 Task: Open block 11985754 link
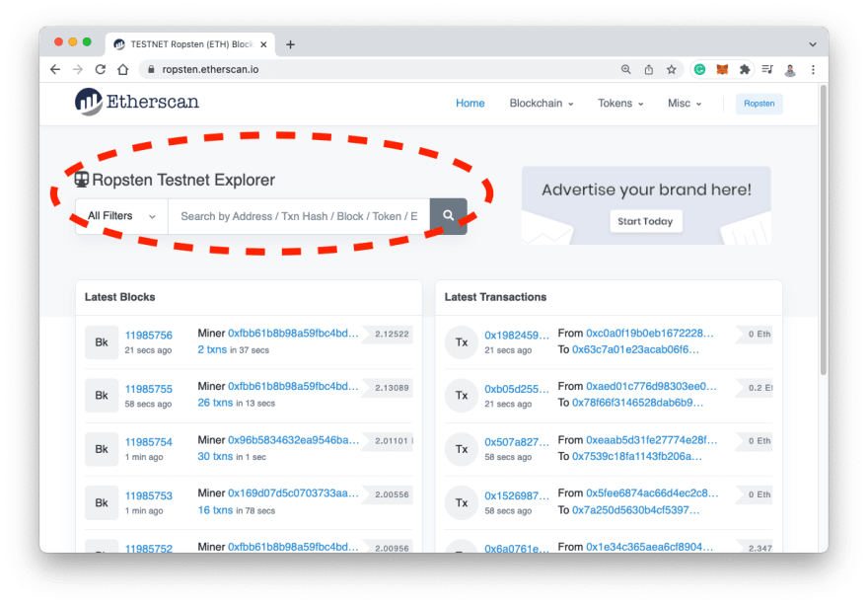(148, 442)
